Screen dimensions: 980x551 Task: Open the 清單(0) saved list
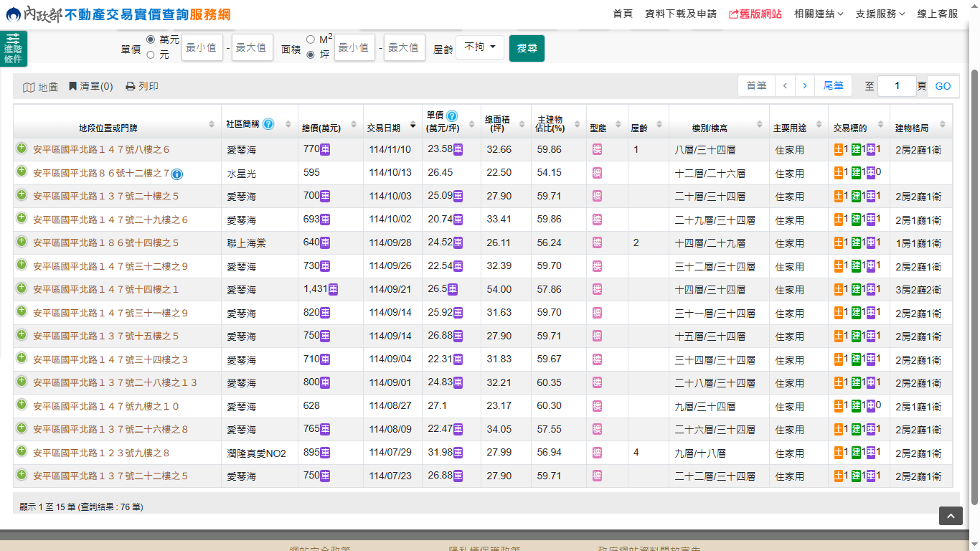[x=91, y=87]
